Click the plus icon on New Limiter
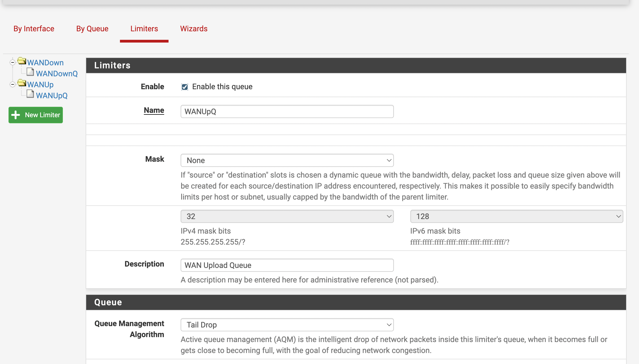Image resolution: width=639 pixels, height=364 pixels. [x=16, y=115]
